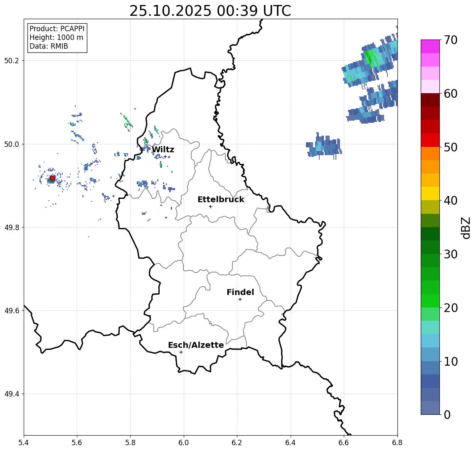476x451 pixels.
Task: Click the cross marker below Wiltz
Action: [x=165, y=157]
